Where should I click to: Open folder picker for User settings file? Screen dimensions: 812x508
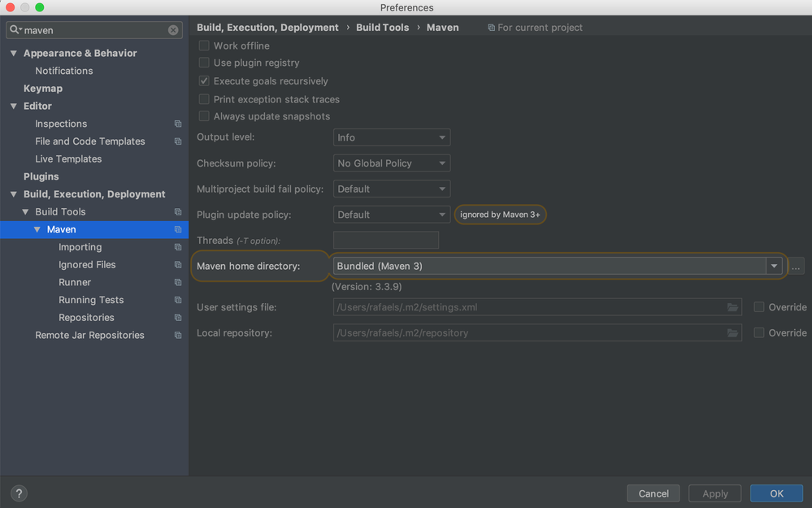click(x=731, y=306)
